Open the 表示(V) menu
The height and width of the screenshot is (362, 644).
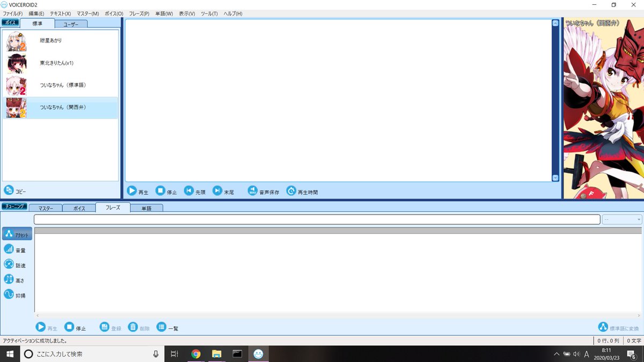[x=187, y=13]
